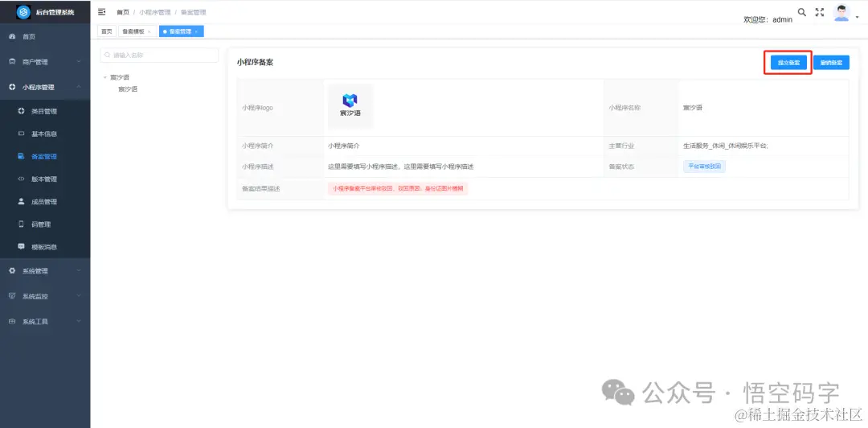The image size is (868, 428).
Task: Click the 类目管理 sidebar icon
Action: (x=22, y=111)
